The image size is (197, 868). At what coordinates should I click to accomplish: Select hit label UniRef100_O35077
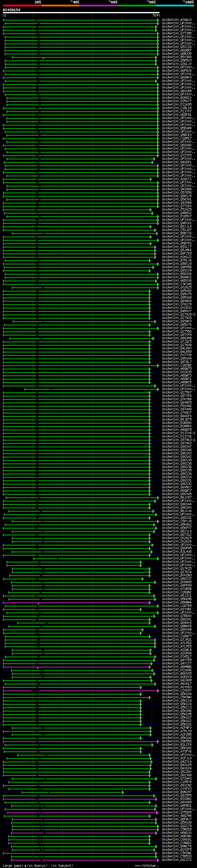(177, 101)
